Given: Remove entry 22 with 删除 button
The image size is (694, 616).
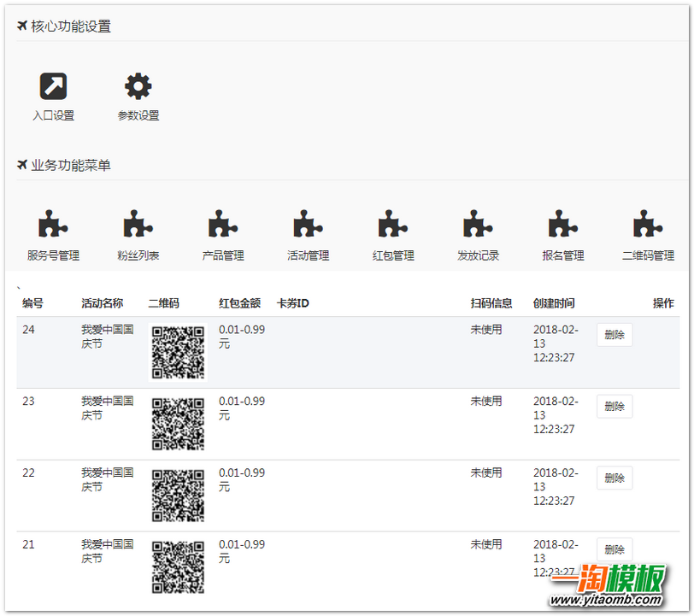Looking at the screenshot, I should pyautogui.click(x=615, y=478).
